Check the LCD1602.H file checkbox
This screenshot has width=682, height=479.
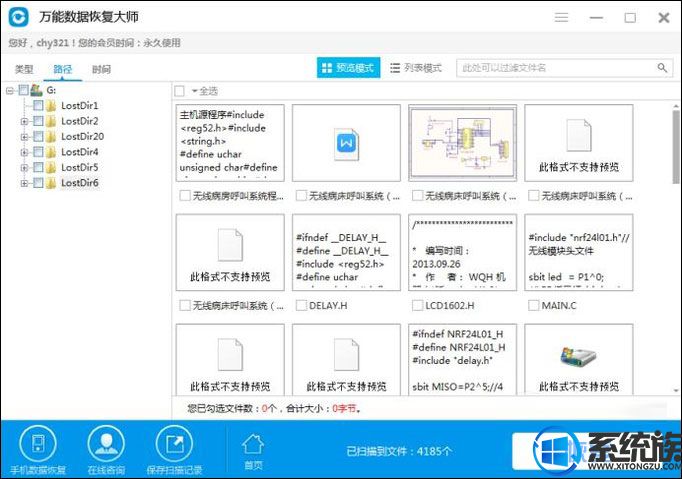(x=417, y=305)
